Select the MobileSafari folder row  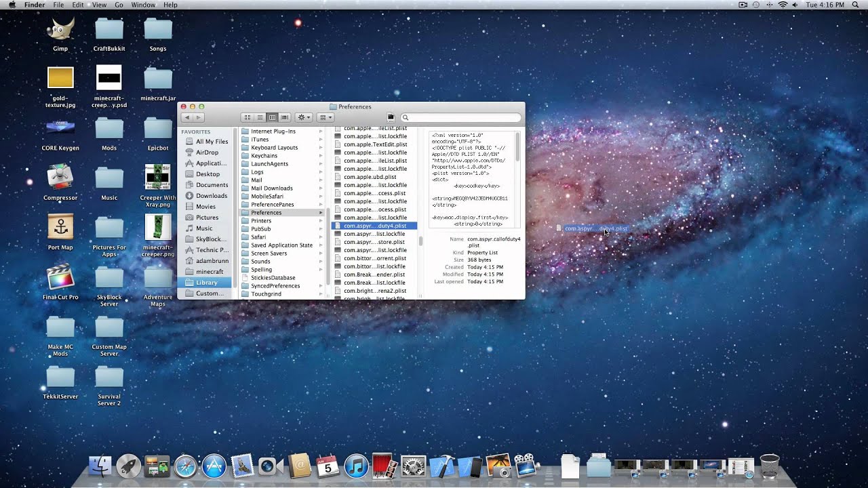pyautogui.click(x=282, y=197)
